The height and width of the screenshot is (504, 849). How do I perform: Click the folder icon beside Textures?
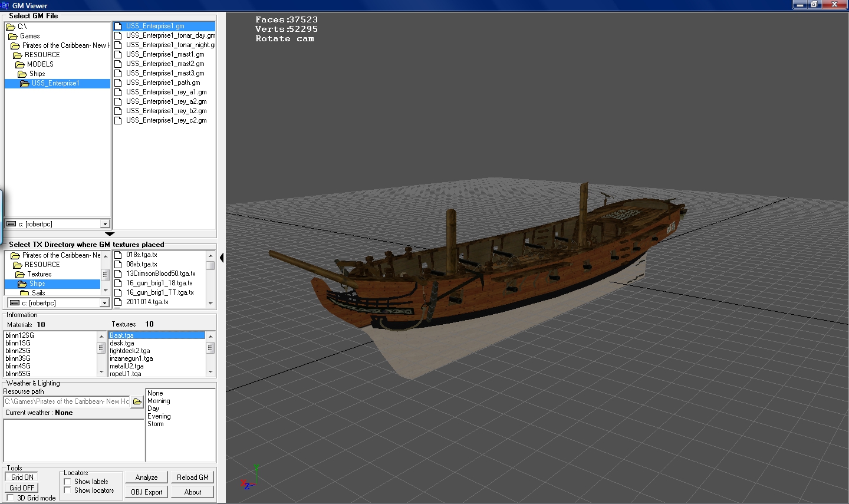pyautogui.click(x=19, y=274)
